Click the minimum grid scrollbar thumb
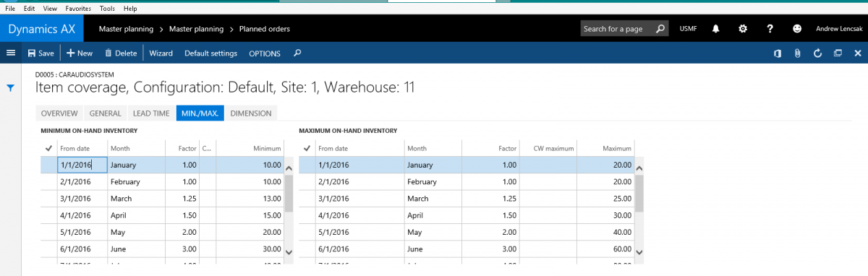 289,194
